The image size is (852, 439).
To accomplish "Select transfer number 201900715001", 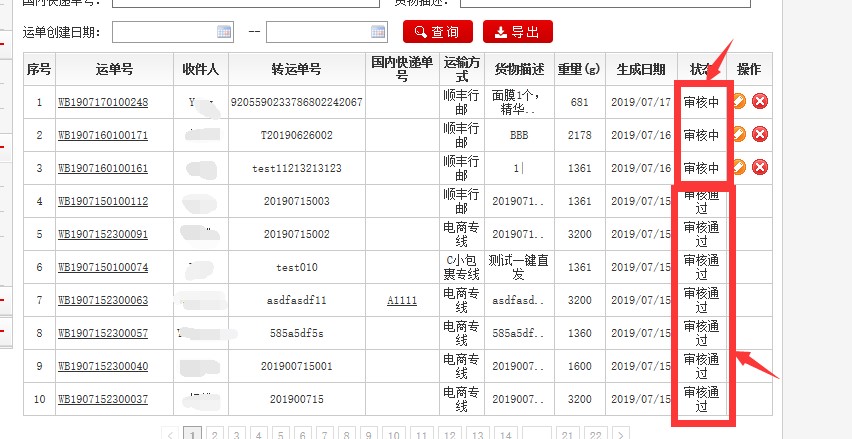I will point(297,366).
